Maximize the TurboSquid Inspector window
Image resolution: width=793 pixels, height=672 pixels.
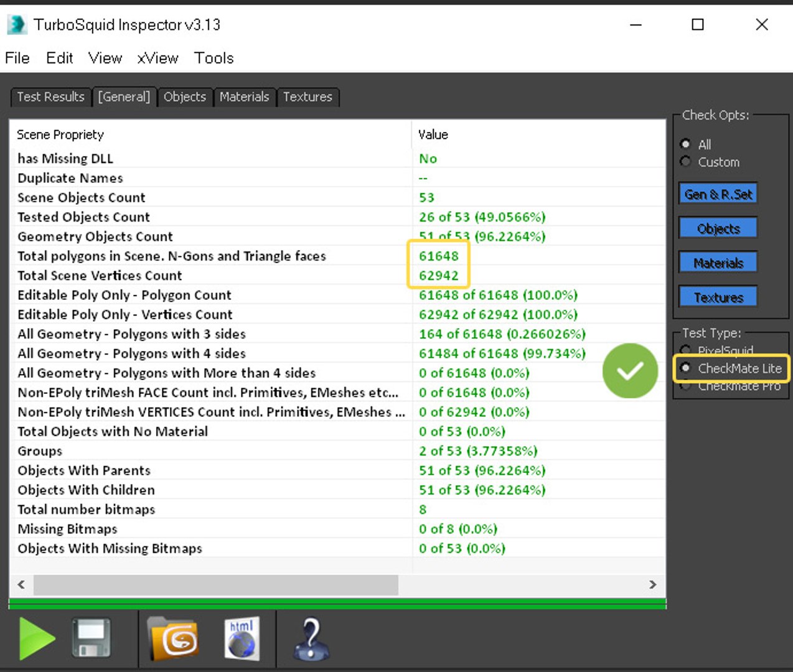pyautogui.click(x=698, y=25)
